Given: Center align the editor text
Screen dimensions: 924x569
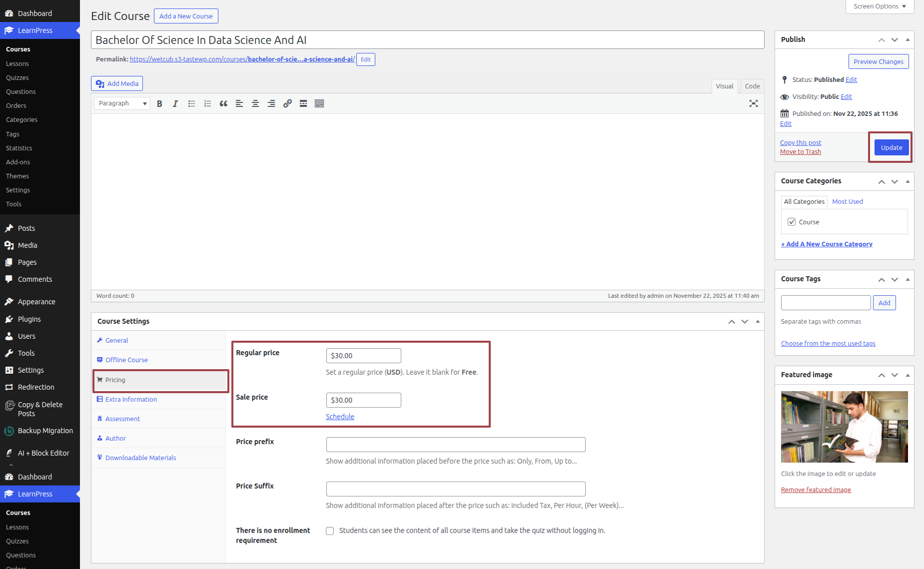Looking at the screenshot, I should tap(255, 103).
